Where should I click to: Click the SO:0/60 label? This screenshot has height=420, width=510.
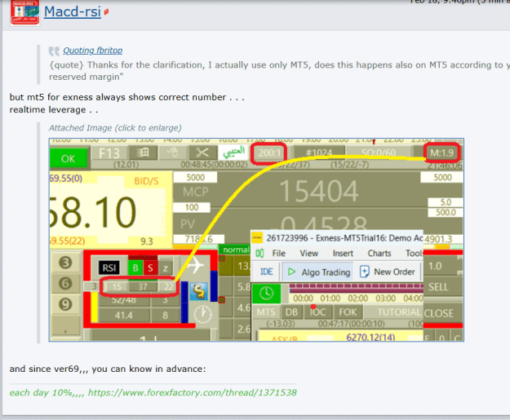point(379,153)
